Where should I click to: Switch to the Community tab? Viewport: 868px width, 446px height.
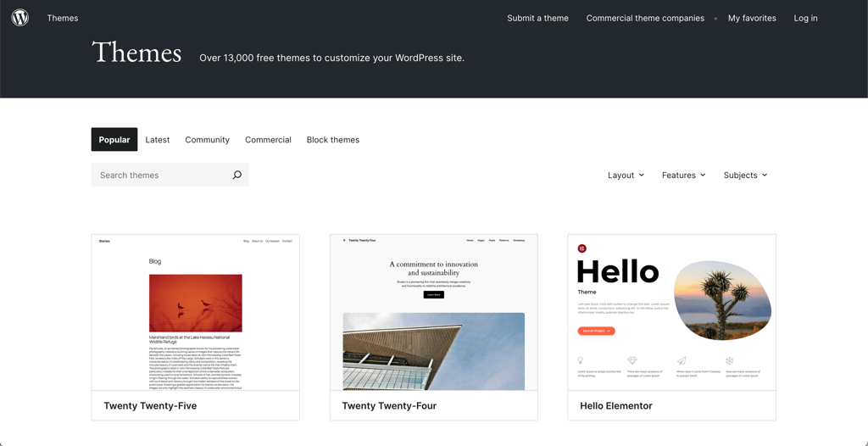(x=207, y=140)
